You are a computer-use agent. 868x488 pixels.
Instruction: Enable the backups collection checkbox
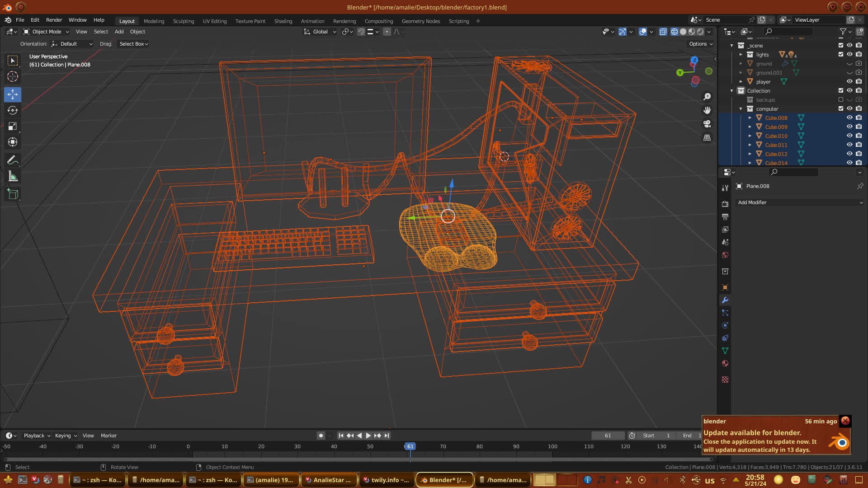point(841,99)
